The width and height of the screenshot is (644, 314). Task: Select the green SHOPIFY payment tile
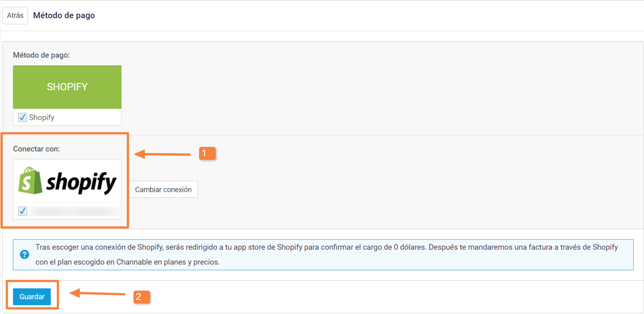67,87
